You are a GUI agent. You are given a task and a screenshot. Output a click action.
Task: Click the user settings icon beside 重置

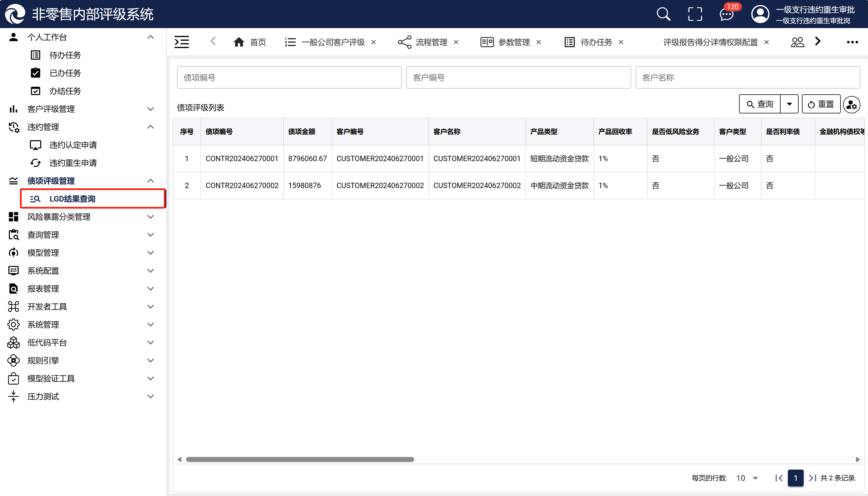(x=851, y=104)
